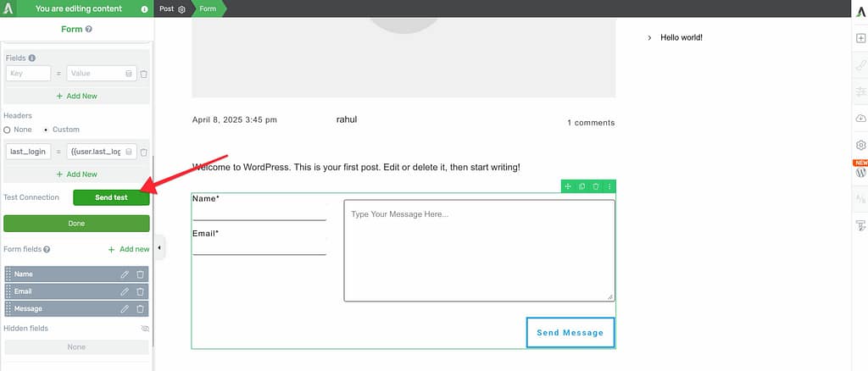Viewport: 868px width, 371px height.
Task: Delete the selected form element
Action: [x=596, y=186]
